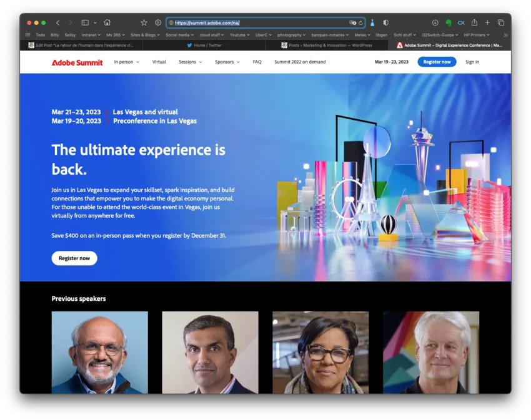Show the tab overview icon

[x=500, y=22]
